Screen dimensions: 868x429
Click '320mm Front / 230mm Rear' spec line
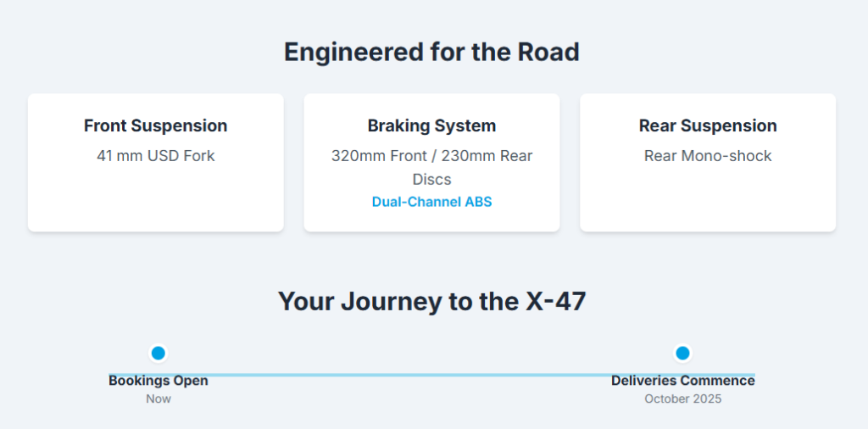pos(431,156)
